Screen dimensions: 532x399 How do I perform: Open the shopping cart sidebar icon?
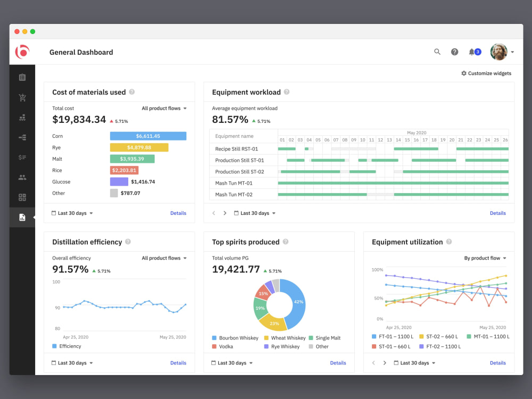[x=22, y=97]
